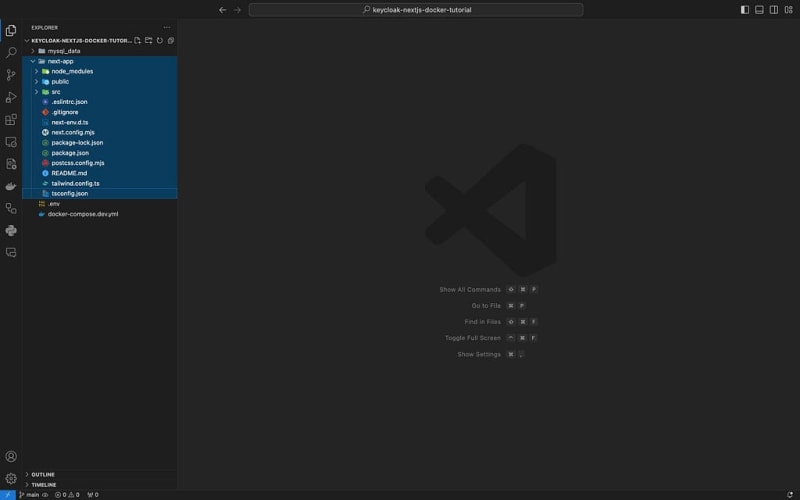Click the main branch indicator in status bar
This screenshot has width=800, height=500.
30,495
